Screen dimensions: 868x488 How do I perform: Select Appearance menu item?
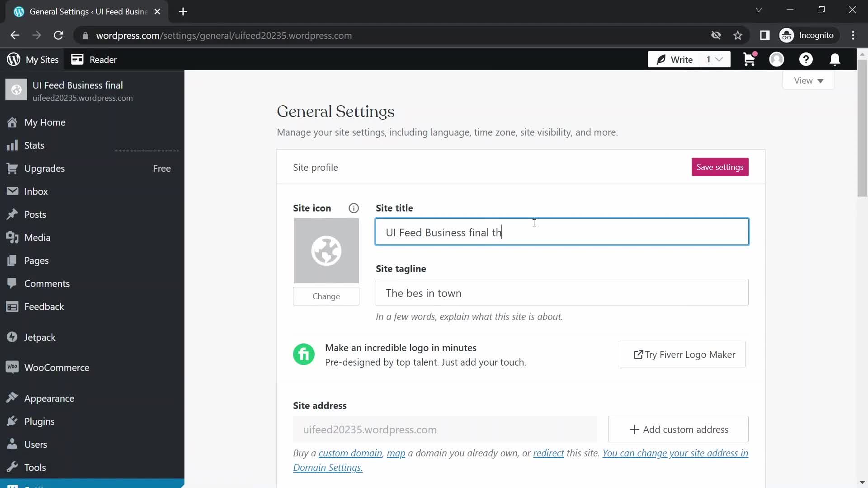(x=49, y=398)
